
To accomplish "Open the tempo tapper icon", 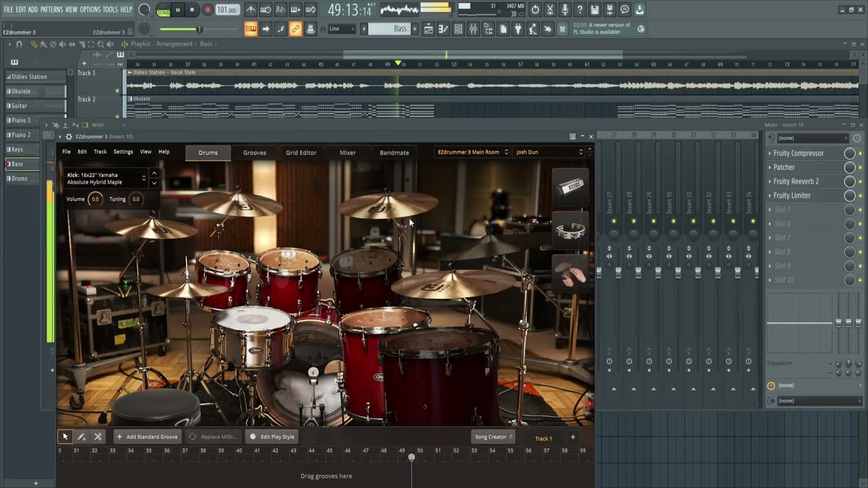I will [x=533, y=29].
